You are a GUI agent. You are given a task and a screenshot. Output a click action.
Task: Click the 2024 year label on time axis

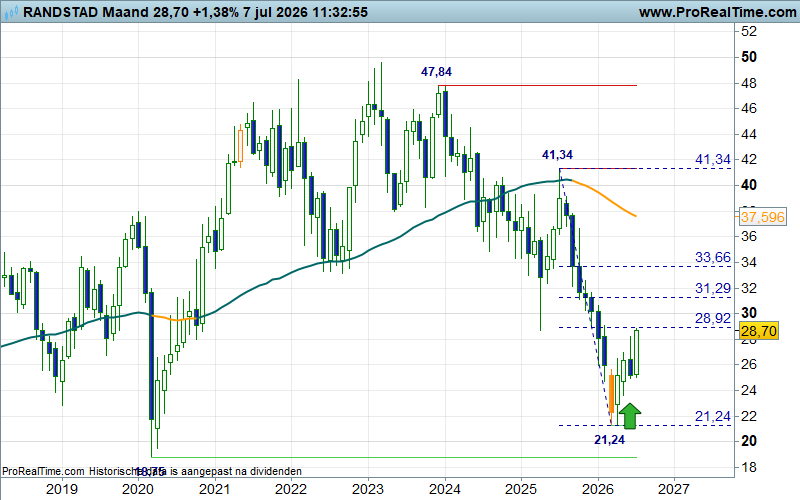pyautogui.click(x=444, y=489)
